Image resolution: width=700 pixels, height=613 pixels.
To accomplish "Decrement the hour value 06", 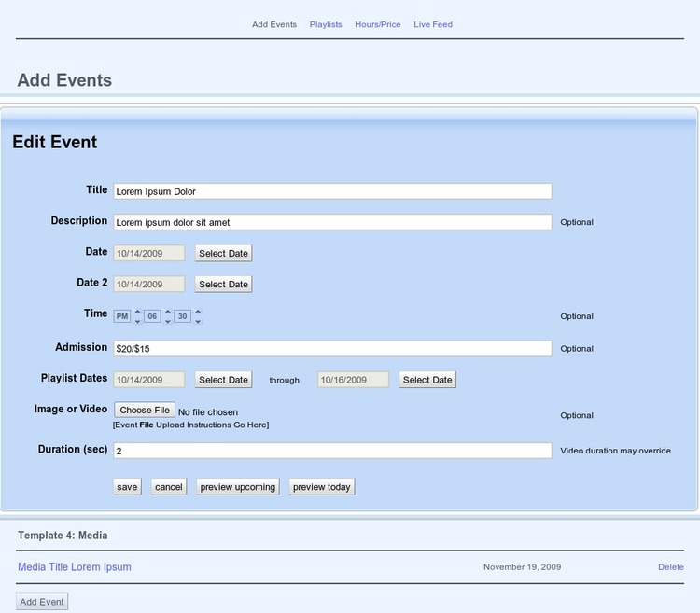I will (168, 321).
